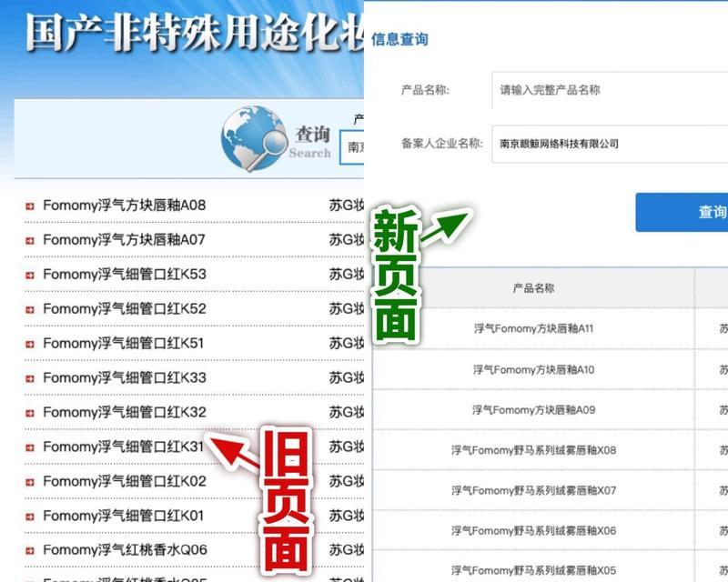
Task: Open Fomomy浮气红桃香水Q06 entry
Action: [125, 550]
